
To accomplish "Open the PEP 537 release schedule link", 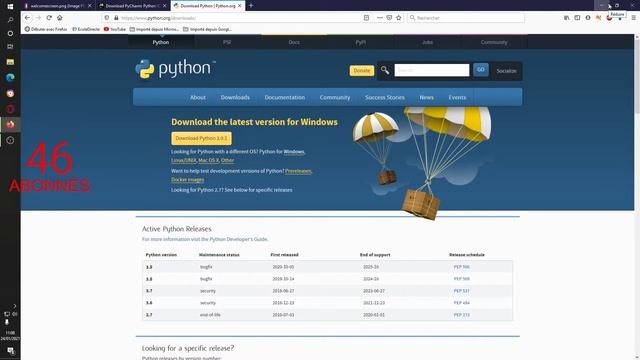I will 462,291.
